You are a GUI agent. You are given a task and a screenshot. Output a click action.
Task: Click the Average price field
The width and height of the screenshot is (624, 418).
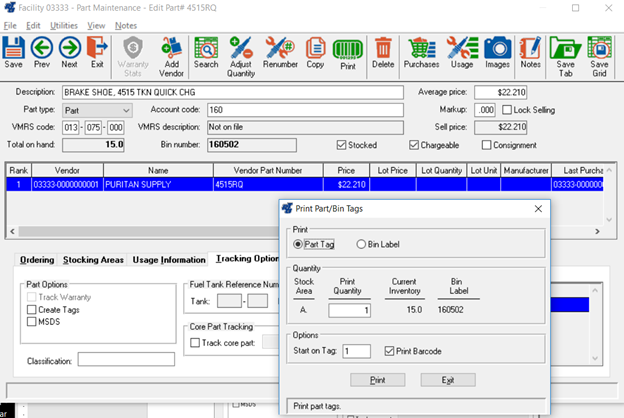tap(500, 92)
